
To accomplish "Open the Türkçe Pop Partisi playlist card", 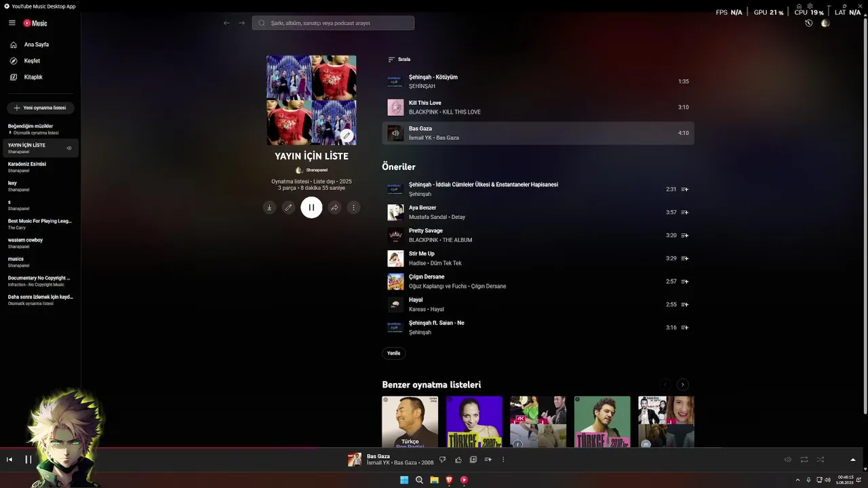I will tap(410, 422).
